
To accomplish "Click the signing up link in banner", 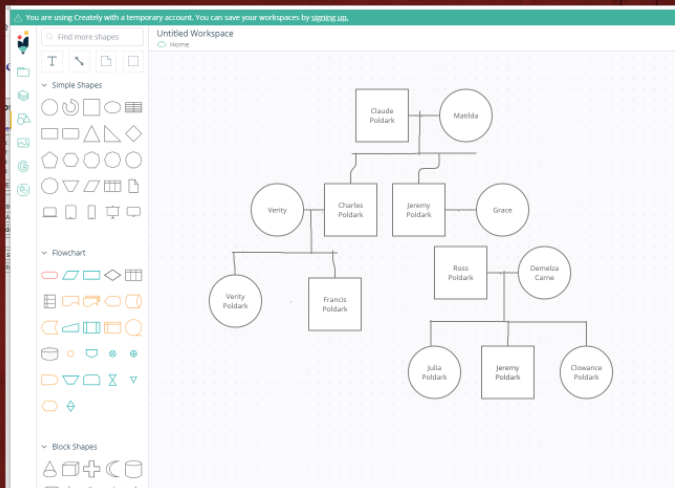I will 330,18.
